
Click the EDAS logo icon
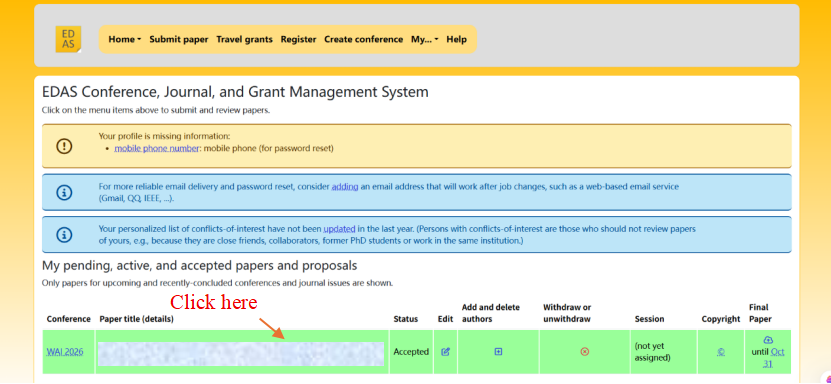pos(68,39)
